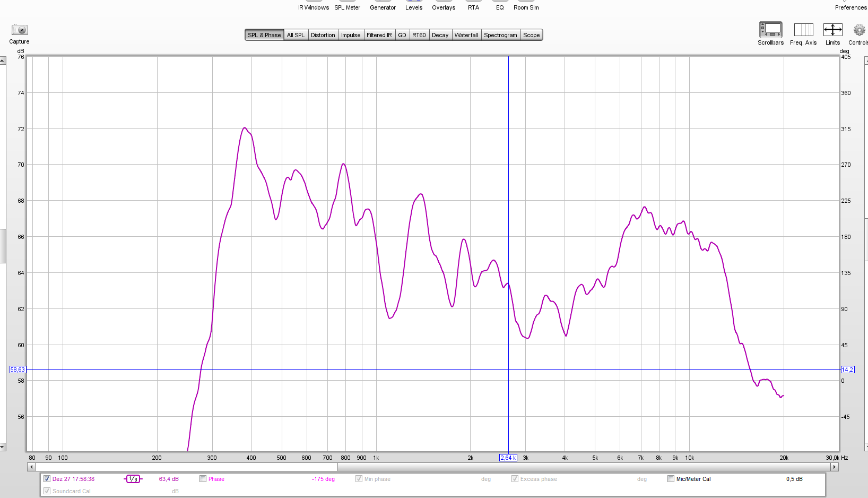
Task: Open the signal Generator tool
Action: click(x=383, y=7)
